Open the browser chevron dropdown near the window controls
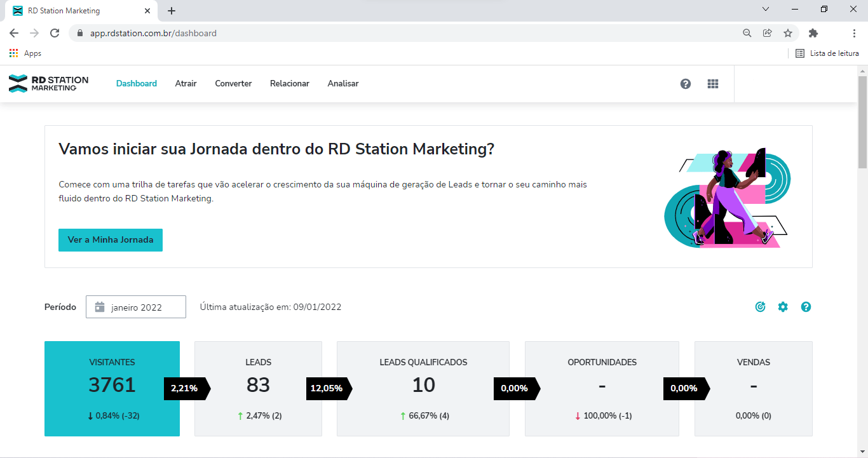 [766, 9]
